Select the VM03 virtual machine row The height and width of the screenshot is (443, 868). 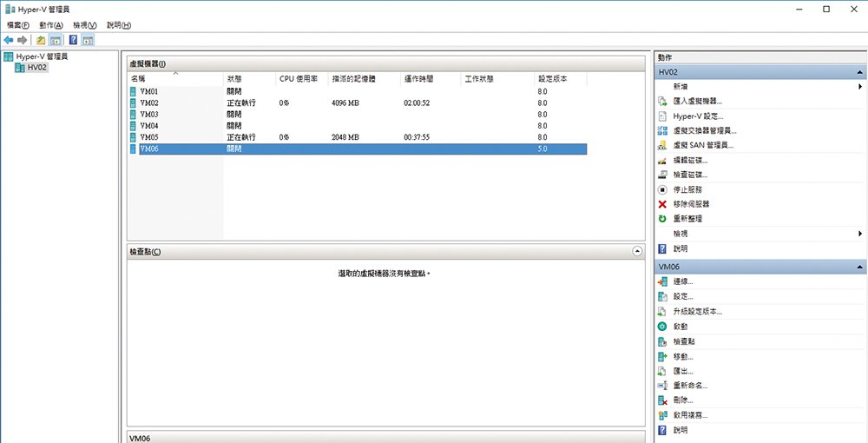point(358,114)
